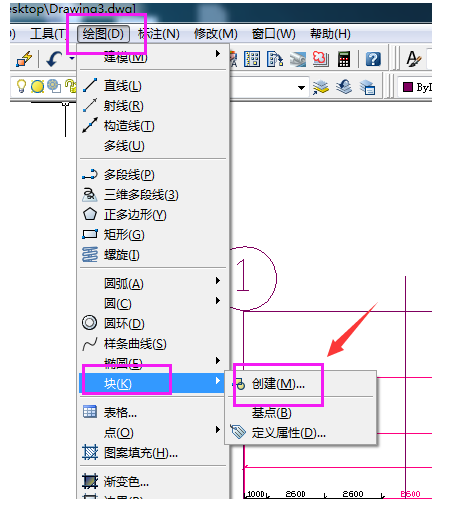465x508 pixels.
Task: Open the 标注(N) menu
Action: 159,34
